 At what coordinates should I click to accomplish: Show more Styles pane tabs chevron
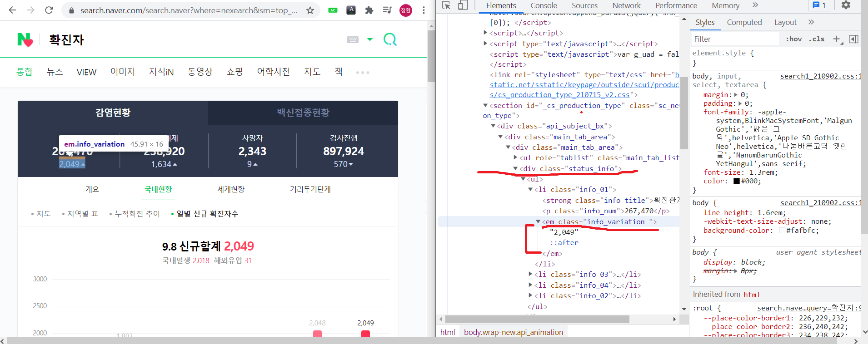point(811,22)
